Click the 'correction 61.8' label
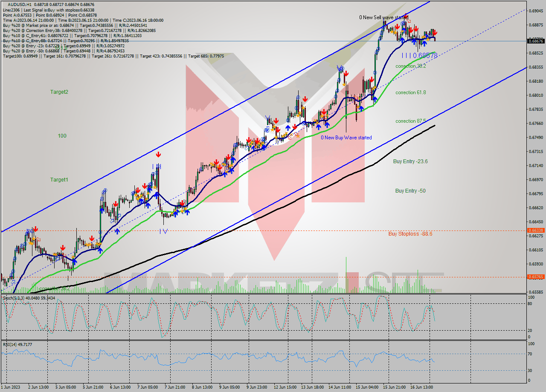 (410, 92)
